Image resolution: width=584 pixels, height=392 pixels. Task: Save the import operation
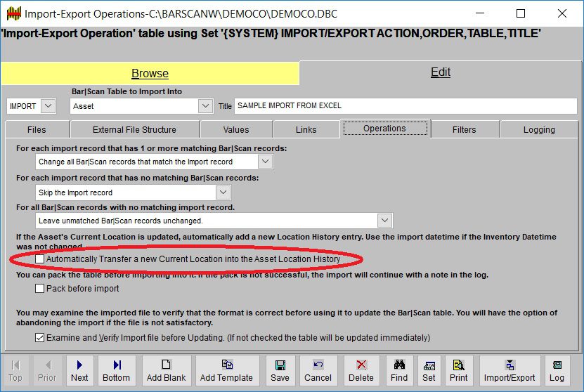point(280,370)
